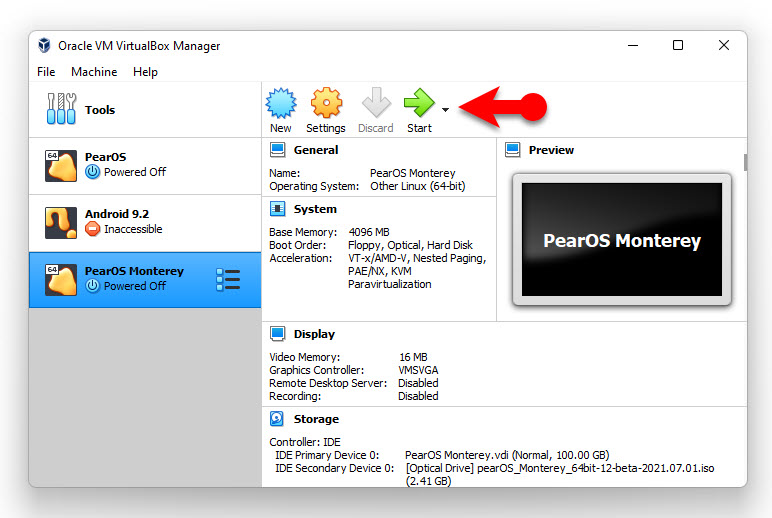The image size is (772, 518).
Task: Open the Help menu
Action: point(145,72)
